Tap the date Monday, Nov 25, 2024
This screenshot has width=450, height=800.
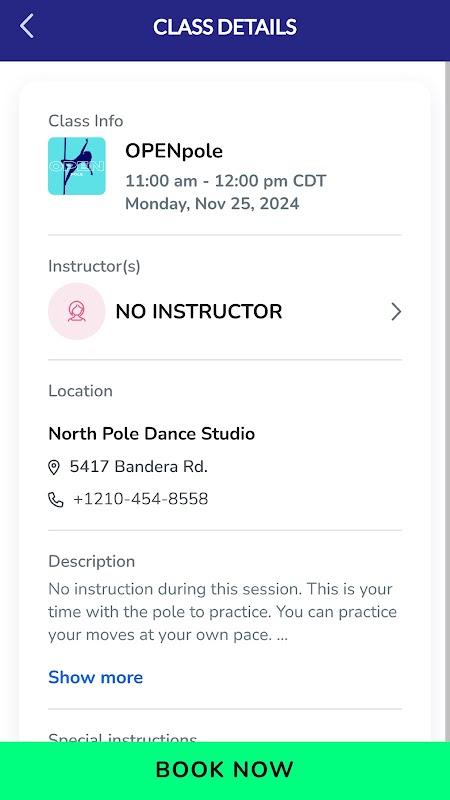pos(212,204)
